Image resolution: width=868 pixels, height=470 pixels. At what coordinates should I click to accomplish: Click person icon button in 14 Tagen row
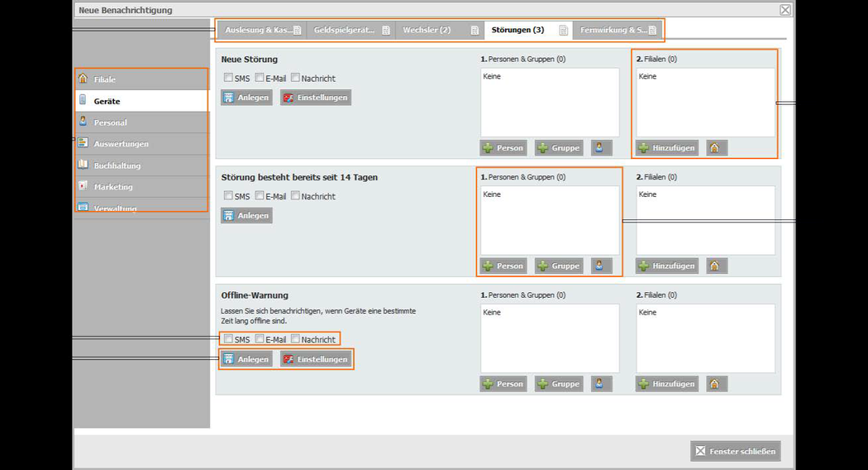[601, 266]
